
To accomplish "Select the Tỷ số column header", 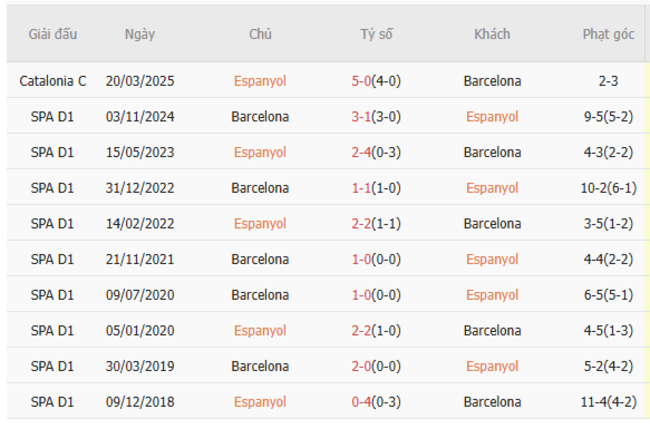I will click(376, 34).
